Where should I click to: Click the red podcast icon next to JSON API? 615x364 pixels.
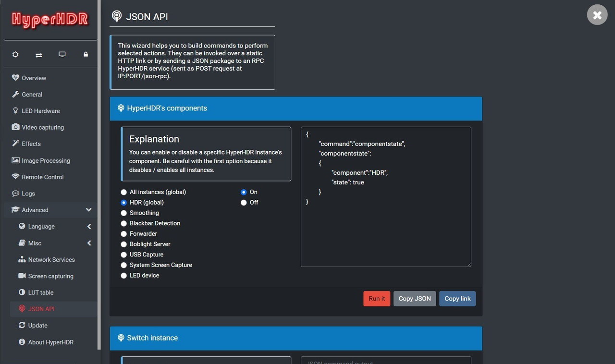click(x=22, y=309)
